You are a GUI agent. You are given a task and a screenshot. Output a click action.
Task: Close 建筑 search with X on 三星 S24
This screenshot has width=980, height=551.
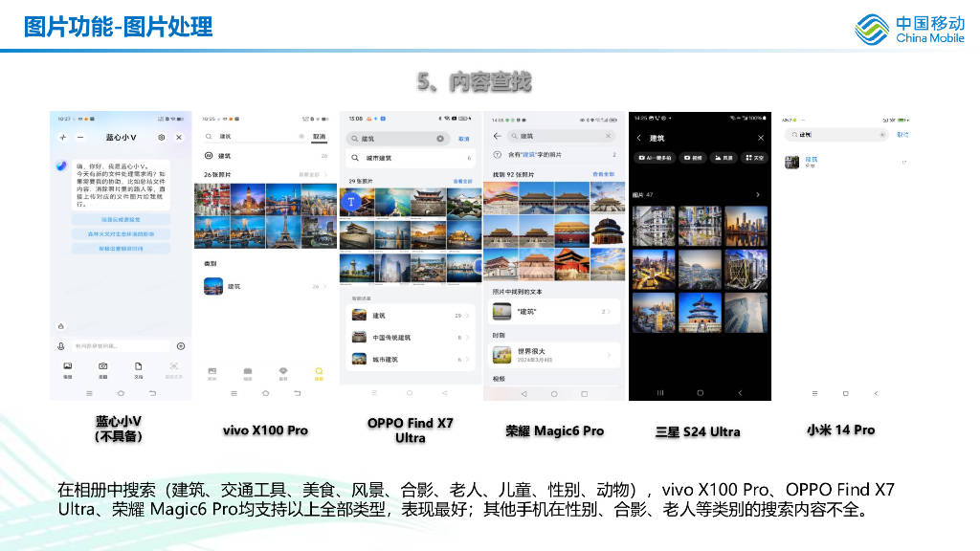pyautogui.click(x=761, y=138)
